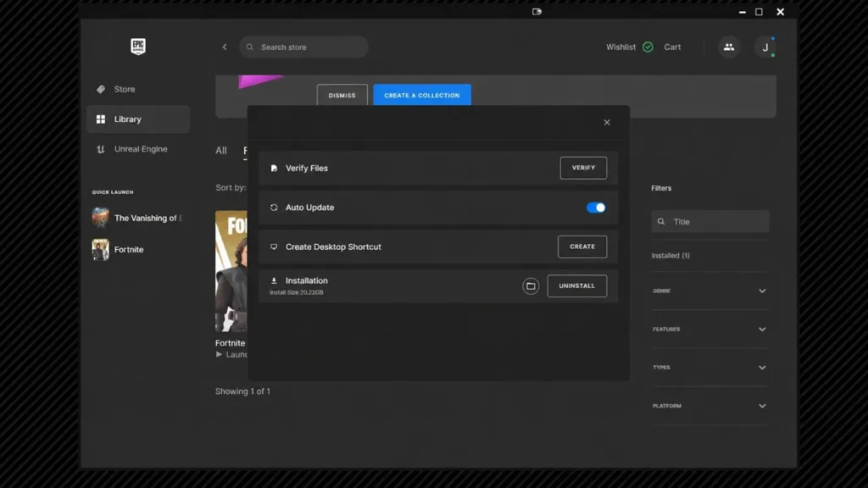Launch The Vanishing of E... from Quick Launch
The height and width of the screenshot is (488, 868).
point(138,218)
